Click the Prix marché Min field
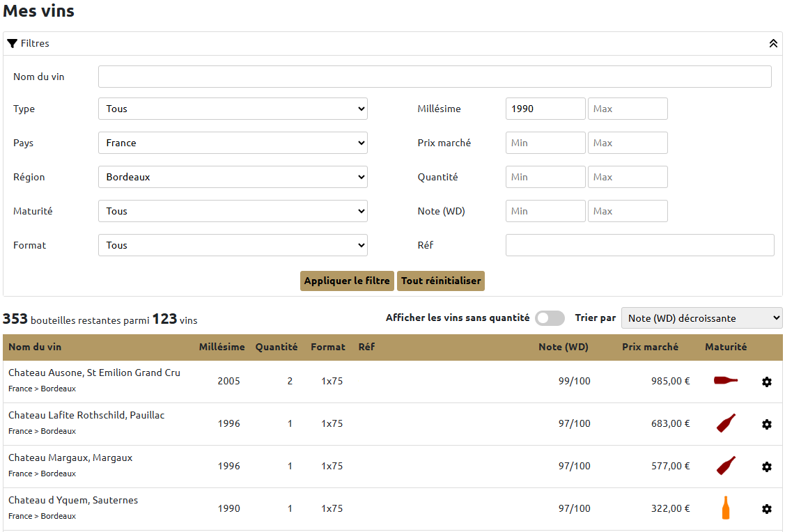The width and height of the screenshot is (785, 532). [545, 143]
